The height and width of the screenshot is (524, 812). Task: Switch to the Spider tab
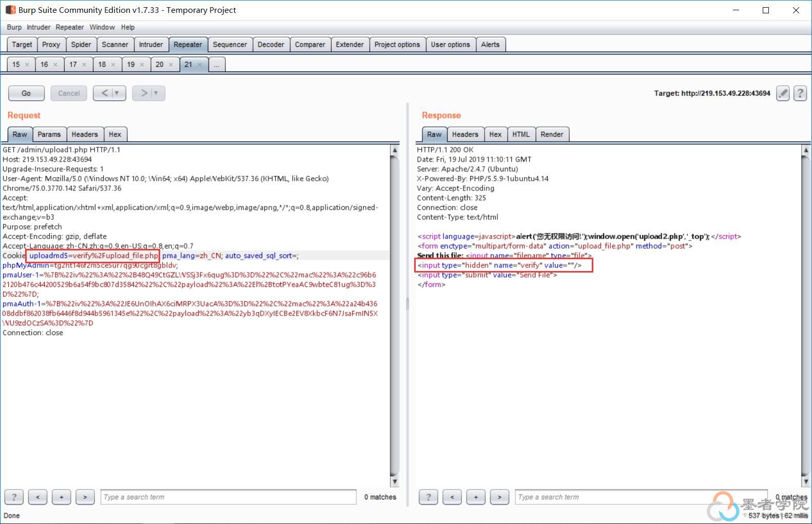pos(81,45)
